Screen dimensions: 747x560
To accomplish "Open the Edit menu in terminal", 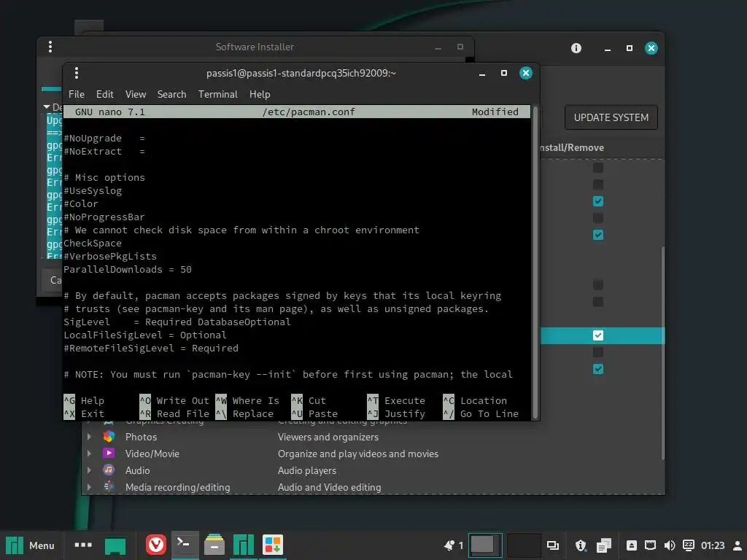I will (105, 94).
